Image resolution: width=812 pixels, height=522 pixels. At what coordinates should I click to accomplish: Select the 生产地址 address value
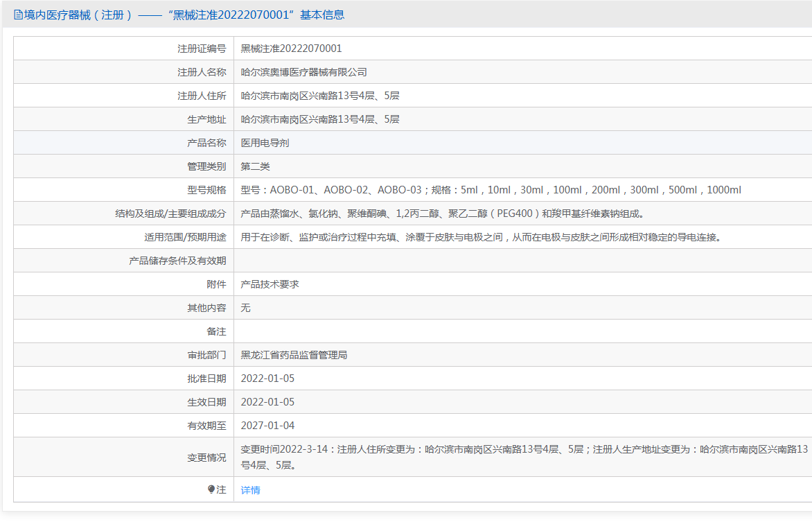[x=320, y=119]
